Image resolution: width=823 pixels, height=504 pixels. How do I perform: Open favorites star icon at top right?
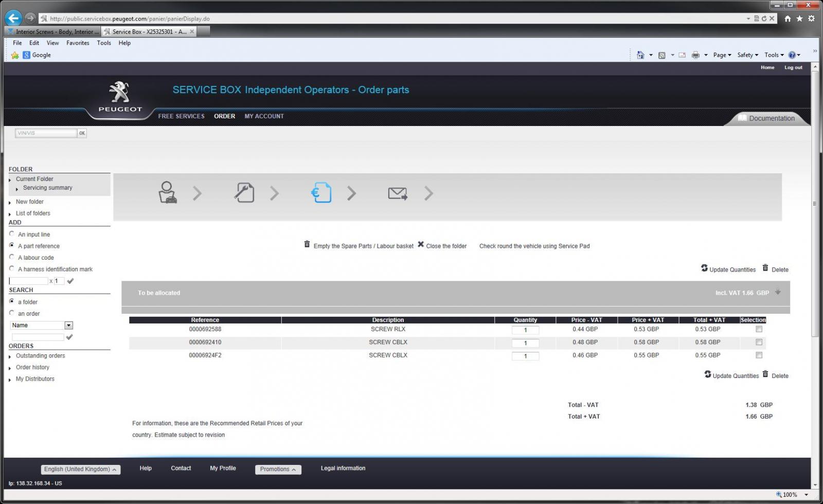[799, 19]
